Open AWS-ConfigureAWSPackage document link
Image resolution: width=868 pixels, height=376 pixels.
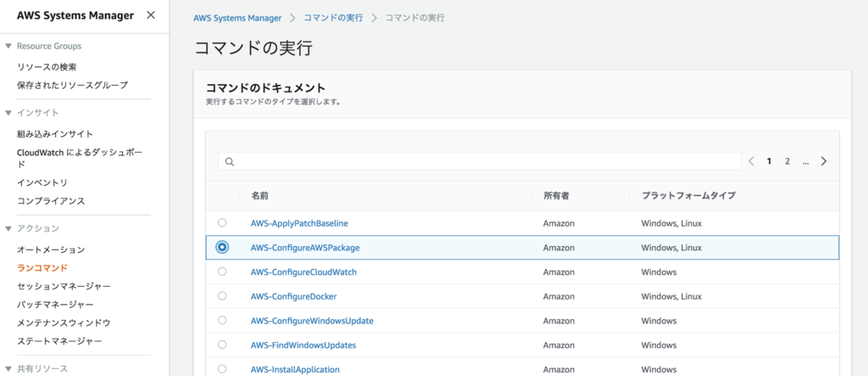pos(305,248)
